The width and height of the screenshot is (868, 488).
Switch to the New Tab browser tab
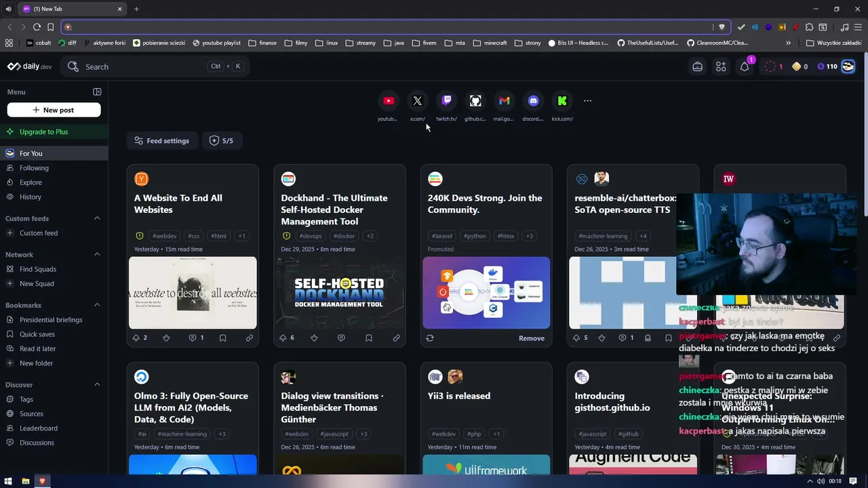pyautogui.click(x=72, y=9)
